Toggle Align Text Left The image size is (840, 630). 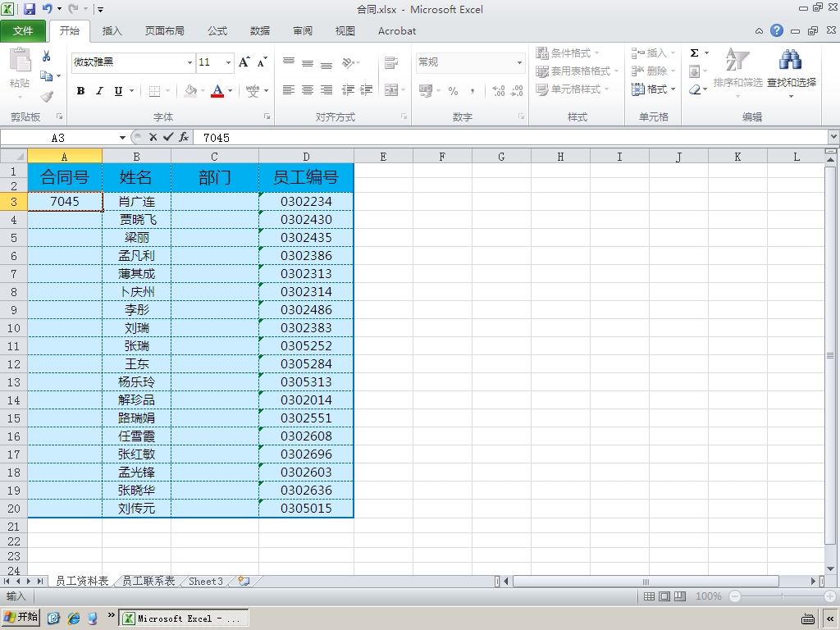pyautogui.click(x=289, y=90)
